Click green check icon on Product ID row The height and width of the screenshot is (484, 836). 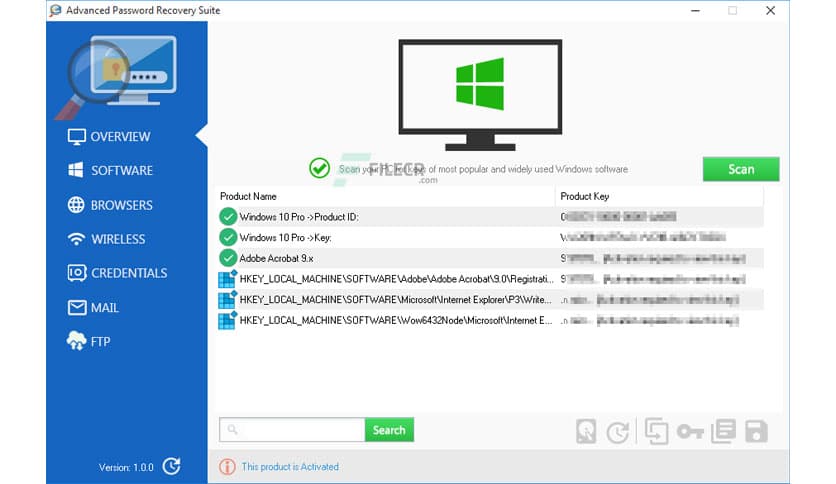pos(228,216)
